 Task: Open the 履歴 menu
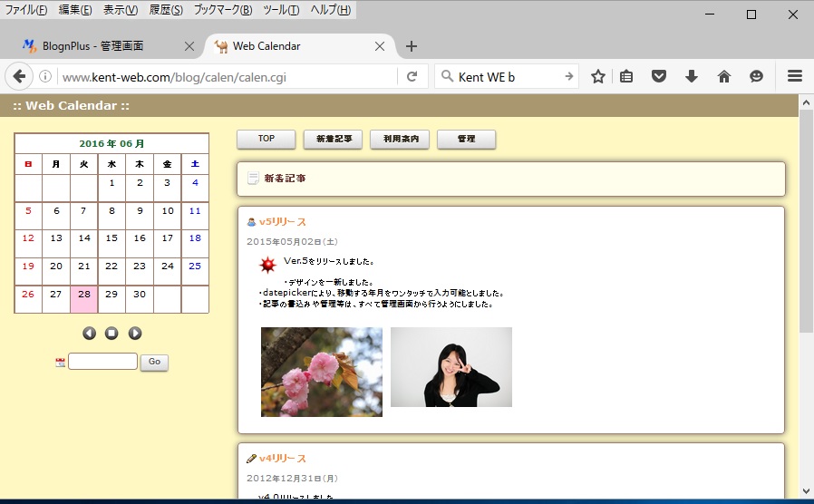point(166,9)
